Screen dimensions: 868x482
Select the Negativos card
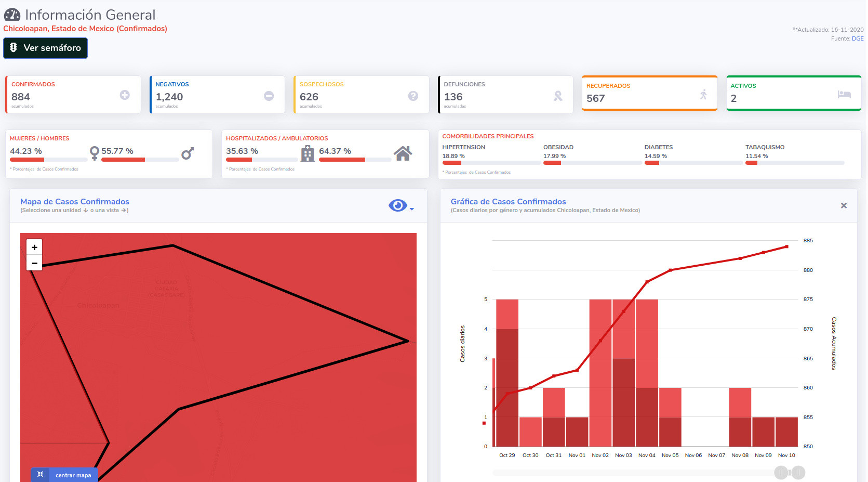[217, 95]
